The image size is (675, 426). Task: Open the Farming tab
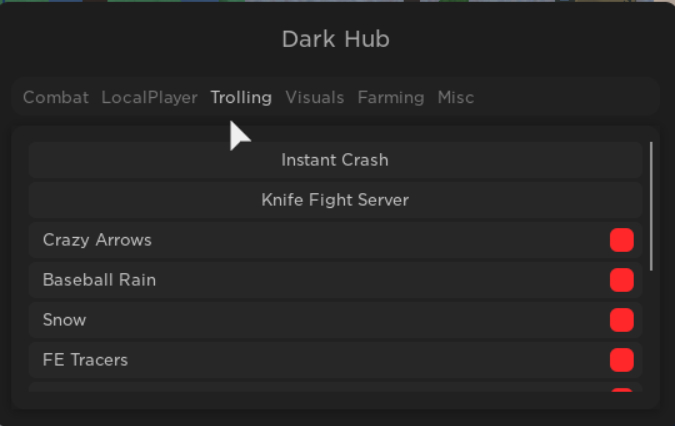[x=391, y=98]
